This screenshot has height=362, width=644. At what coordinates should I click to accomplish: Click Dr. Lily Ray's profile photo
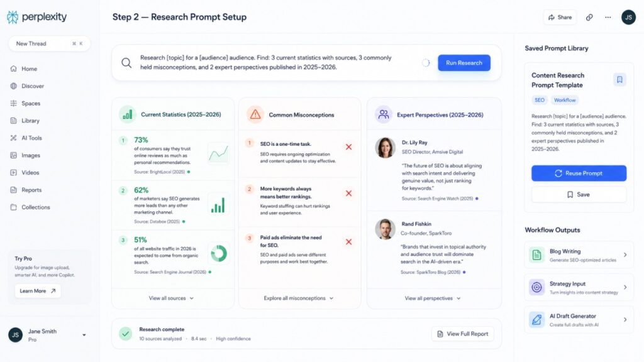[386, 148]
